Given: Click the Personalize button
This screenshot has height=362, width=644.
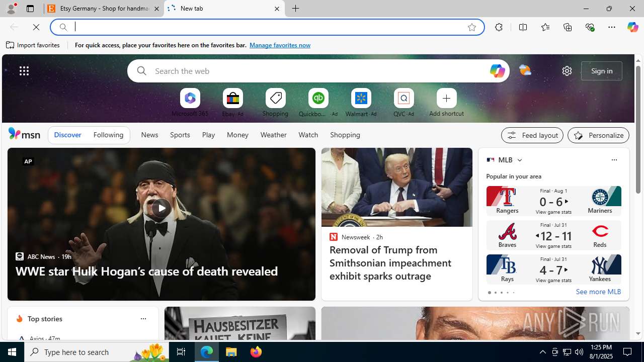Looking at the screenshot, I should pos(598,135).
